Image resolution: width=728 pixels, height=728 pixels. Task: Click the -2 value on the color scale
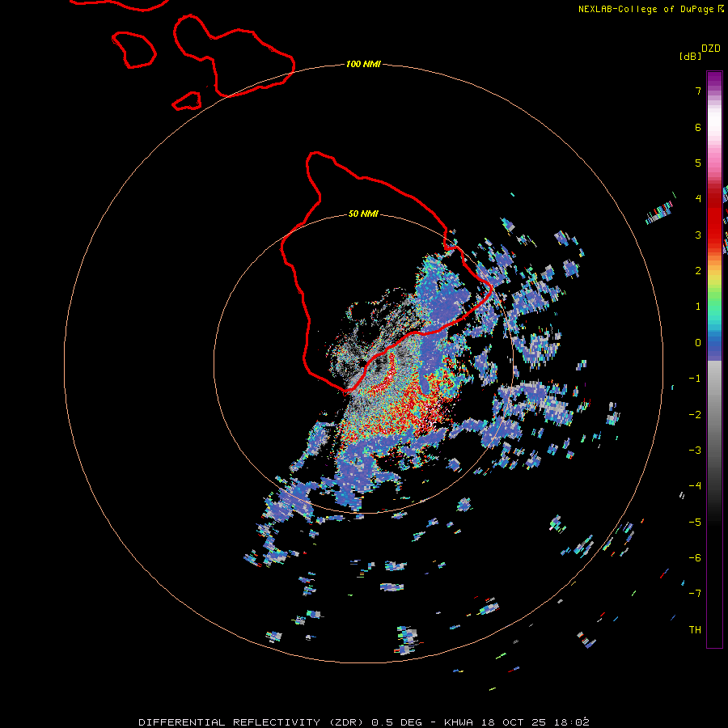click(695, 415)
